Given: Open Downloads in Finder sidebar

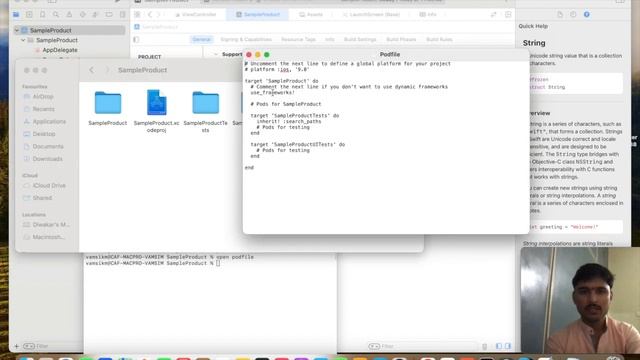Looking at the screenshot, I should tap(47, 159).
